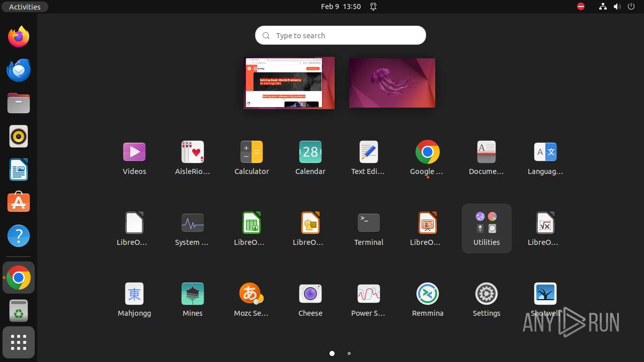Open the Settings app
The width and height of the screenshot is (644, 362).
tap(487, 300)
